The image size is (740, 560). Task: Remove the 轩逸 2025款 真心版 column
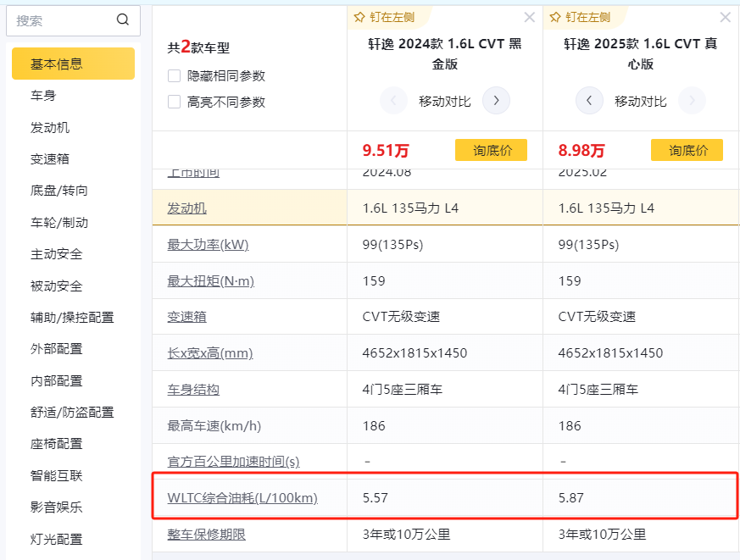pyautogui.click(x=726, y=18)
